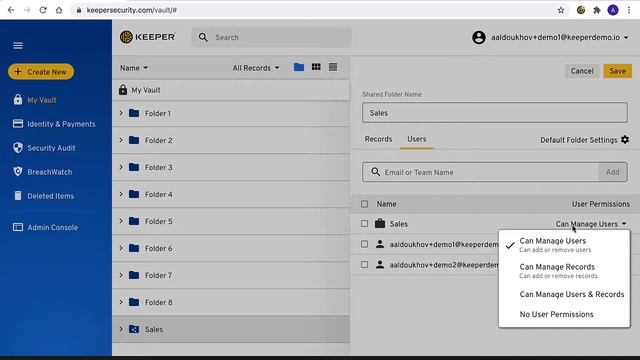Click the BreachWatch shield icon
The height and width of the screenshot is (360, 640).
click(18, 172)
